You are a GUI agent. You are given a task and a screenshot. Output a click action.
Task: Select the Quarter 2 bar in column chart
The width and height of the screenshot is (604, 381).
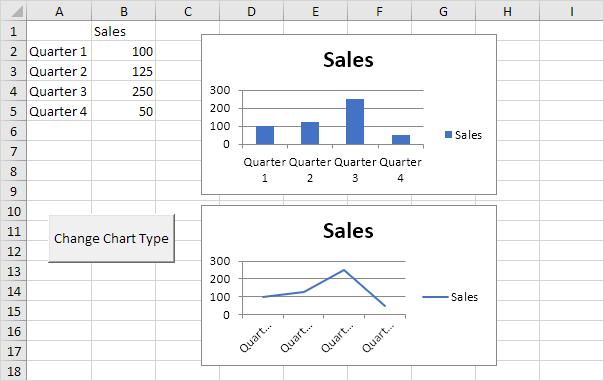tap(310, 133)
